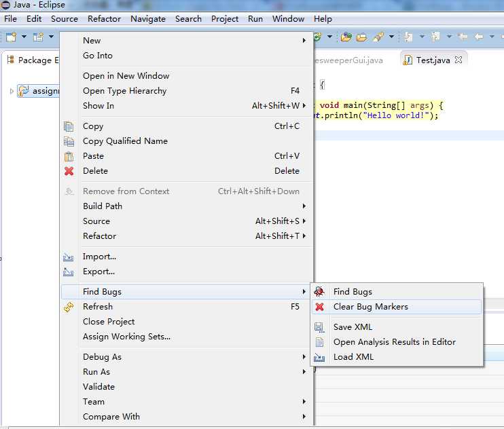Choose Open in New Window

point(126,76)
